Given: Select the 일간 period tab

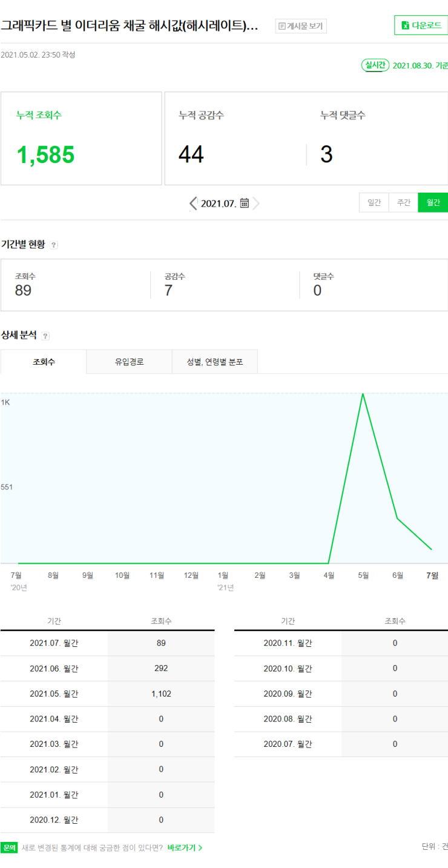Looking at the screenshot, I should [x=374, y=202].
